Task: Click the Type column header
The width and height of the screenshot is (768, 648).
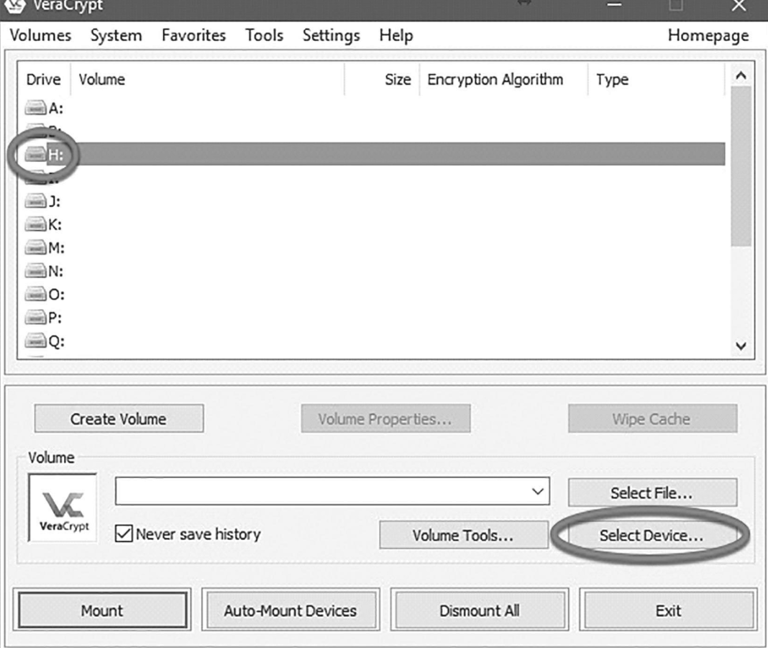Action: 656,79
